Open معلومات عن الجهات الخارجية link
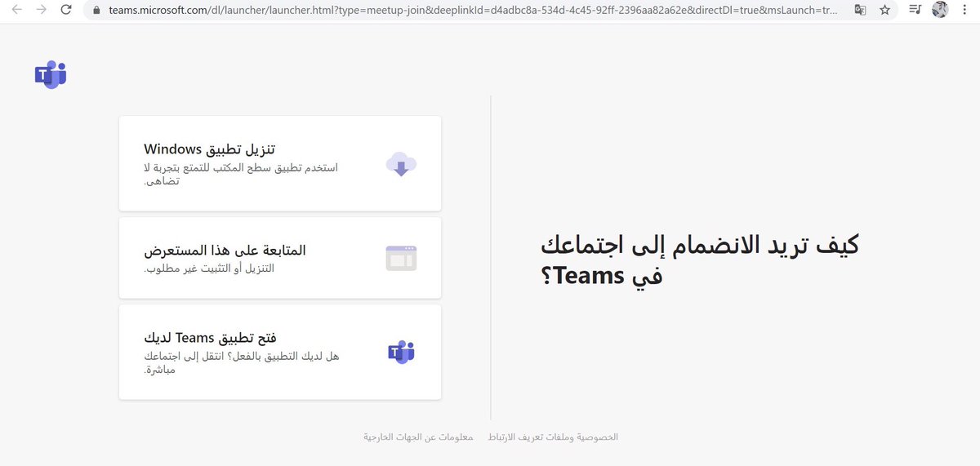This screenshot has height=466, width=980. point(418,437)
